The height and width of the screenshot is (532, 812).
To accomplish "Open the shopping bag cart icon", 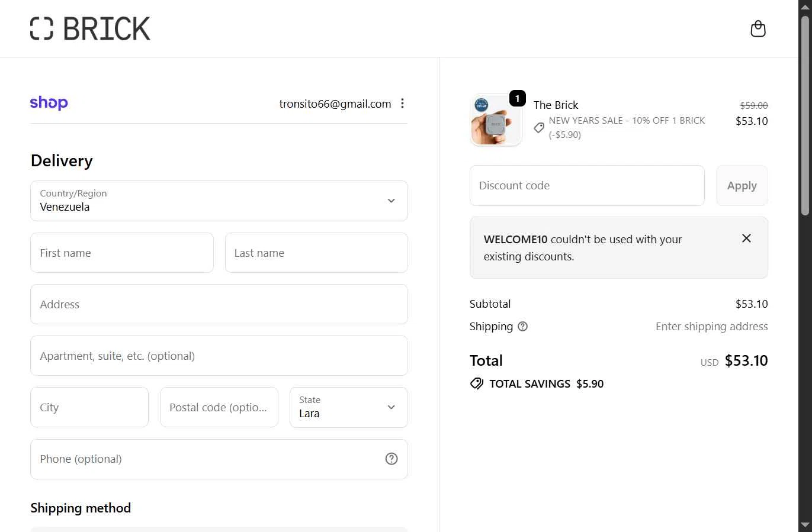I will [758, 28].
